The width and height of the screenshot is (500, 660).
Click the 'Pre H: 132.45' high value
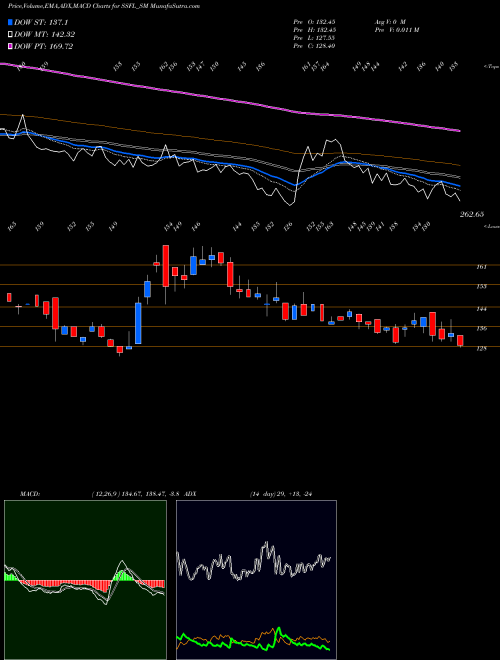pyautogui.click(x=314, y=30)
